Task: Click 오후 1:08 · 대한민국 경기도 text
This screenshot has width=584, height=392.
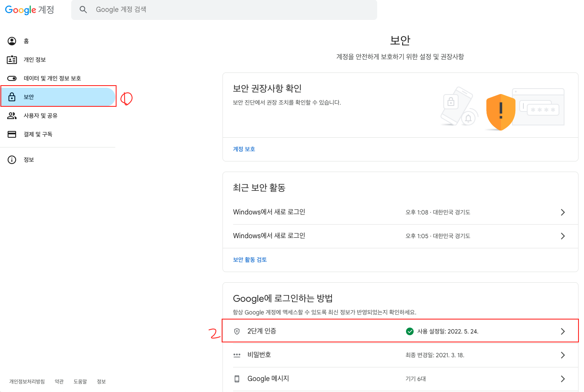Action: click(x=438, y=212)
